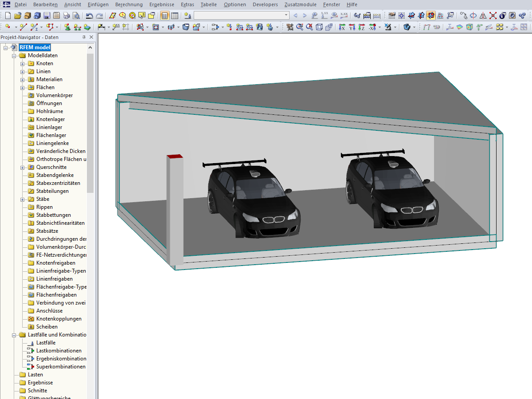Expand the Querschnitte tree node
The width and height of the screenshot is (532, 399).
click(x=22, y=167)
